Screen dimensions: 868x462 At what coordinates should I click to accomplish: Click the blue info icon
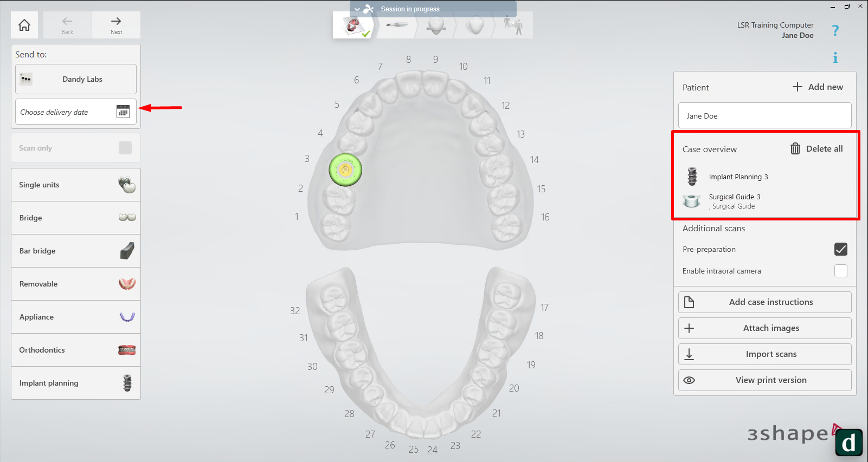[835, 57]
